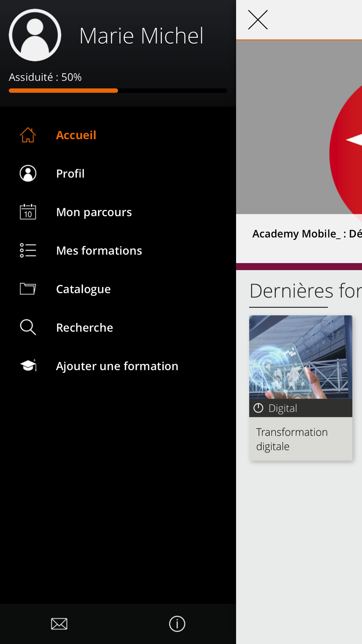Click the graduation cap icon
The width and height of the screenshot is (362, 644).
(29, 365)
